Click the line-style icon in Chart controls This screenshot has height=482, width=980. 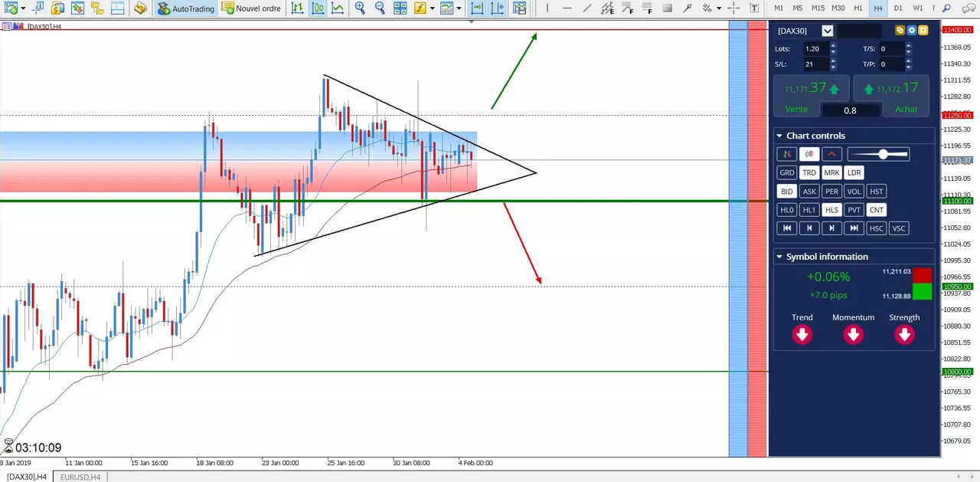pyautogui.click(x=831, y=154)
